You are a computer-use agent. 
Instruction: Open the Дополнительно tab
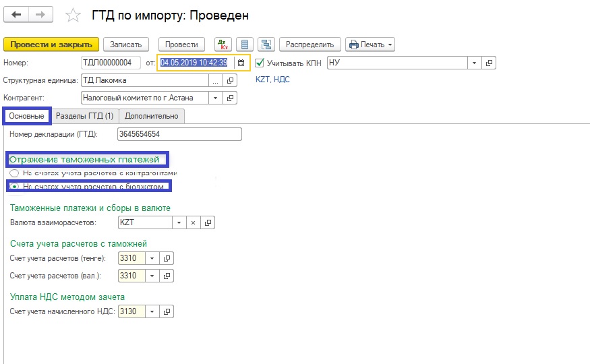152,116
